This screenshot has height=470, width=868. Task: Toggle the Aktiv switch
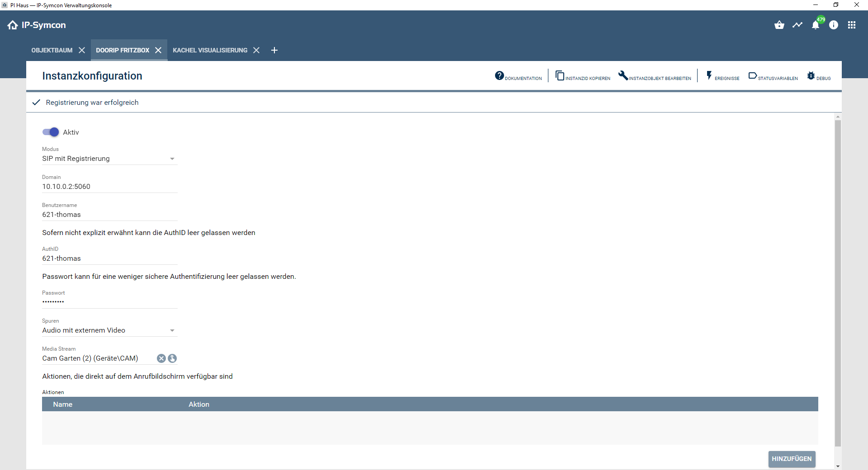(51, 132)
